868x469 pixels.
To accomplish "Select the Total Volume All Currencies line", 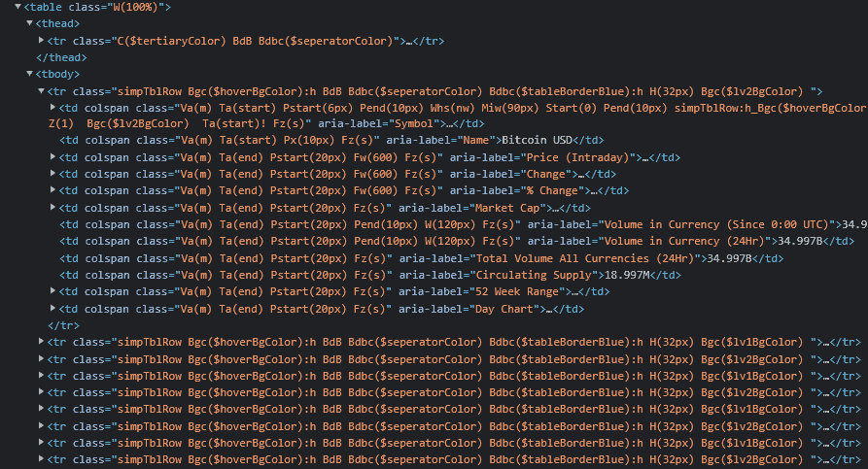I will click(421, 258).
